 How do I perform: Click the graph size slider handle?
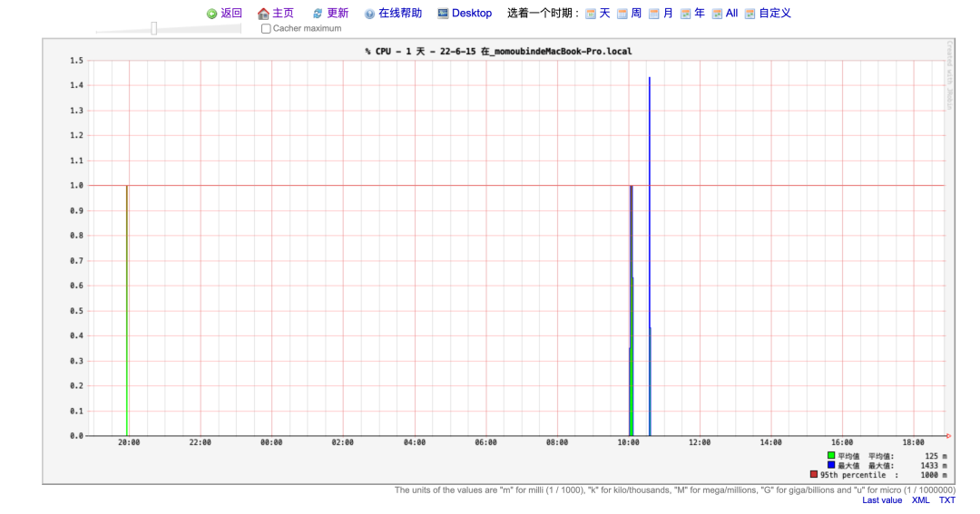[153, 28]
